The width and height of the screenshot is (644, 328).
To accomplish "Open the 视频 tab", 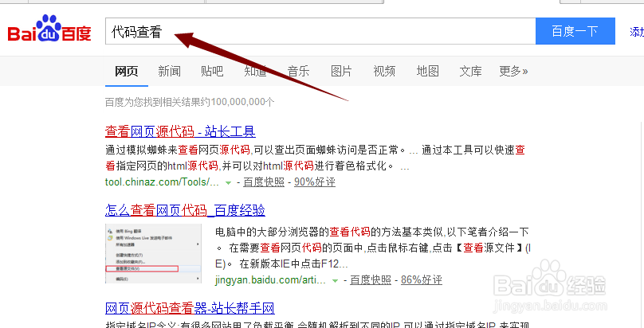I will click(384, 72).
